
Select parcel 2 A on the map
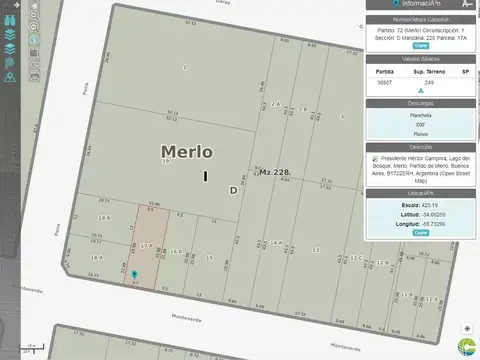[276, 104]
